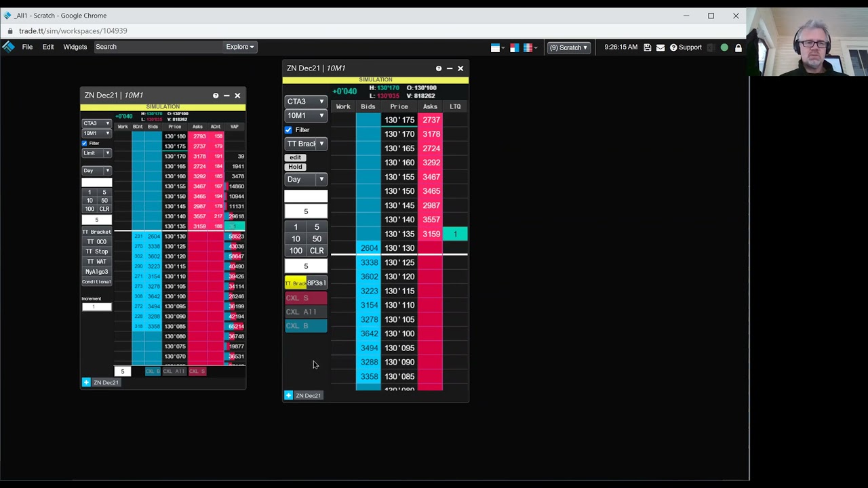Minimize the left ZN Dec21 widget
This screenshot has height=488, width=868.
[226, 96]
